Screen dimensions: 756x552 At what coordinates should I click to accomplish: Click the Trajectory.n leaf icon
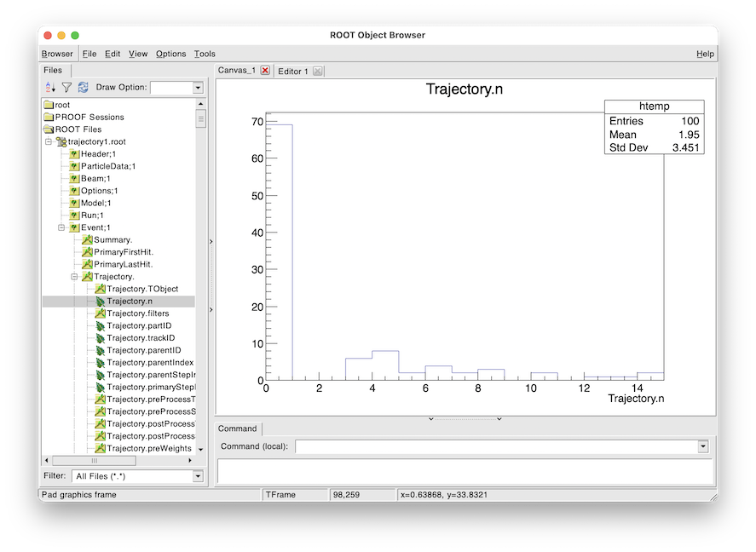coord(101,301)
